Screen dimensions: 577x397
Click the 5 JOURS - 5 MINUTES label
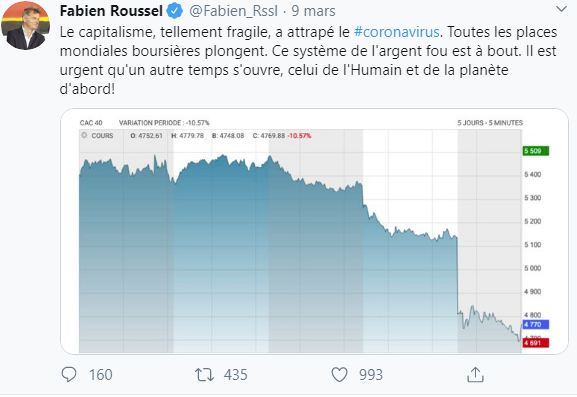[490, 123]
